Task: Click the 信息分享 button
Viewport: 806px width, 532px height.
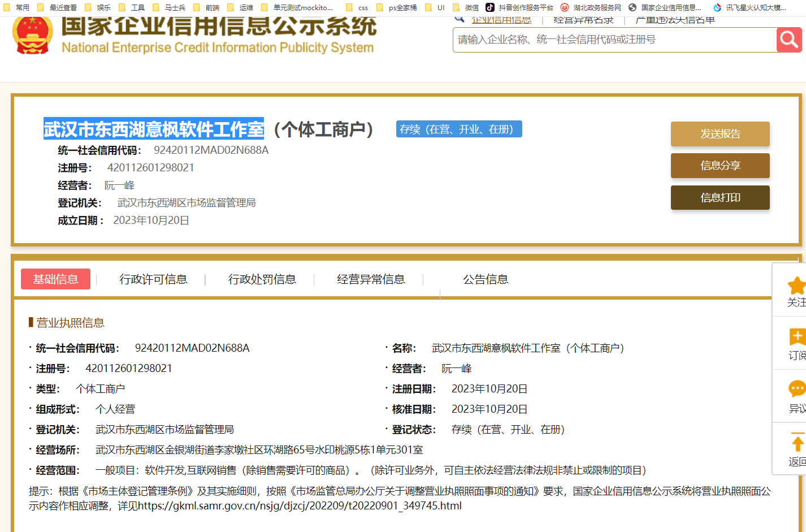Action: 720,166
